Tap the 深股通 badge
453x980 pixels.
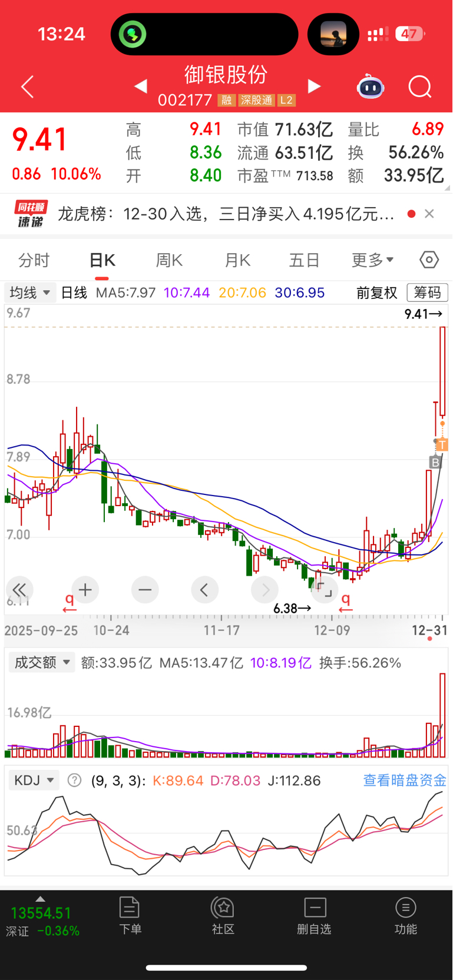[256, 101]
